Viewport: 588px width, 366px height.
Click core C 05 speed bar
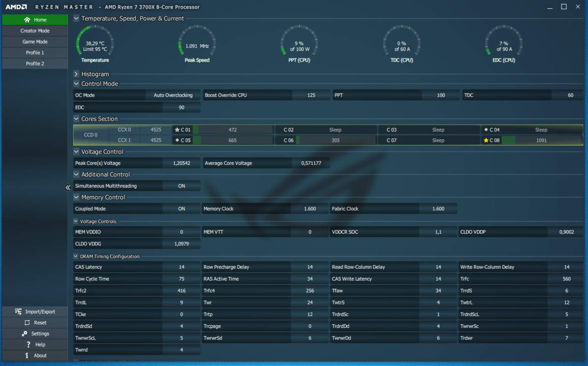[x=232, y=140]
